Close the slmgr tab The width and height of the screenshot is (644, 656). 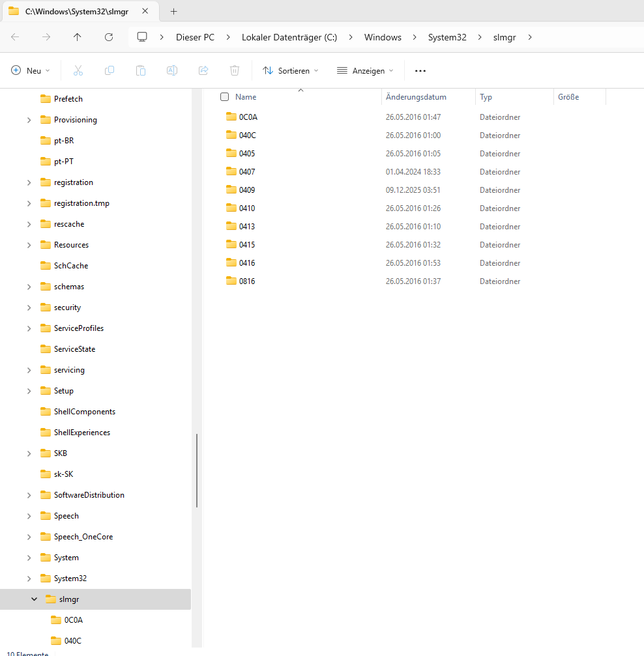point(145,11)
